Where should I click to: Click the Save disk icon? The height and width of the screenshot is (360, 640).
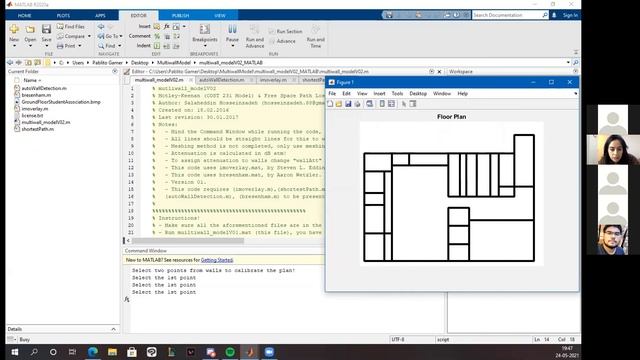[x=47, y=29]
